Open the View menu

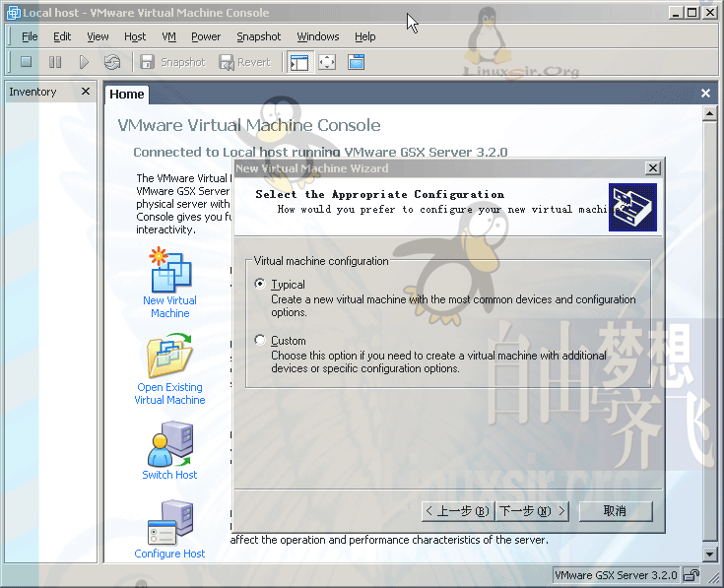point(98,36)
